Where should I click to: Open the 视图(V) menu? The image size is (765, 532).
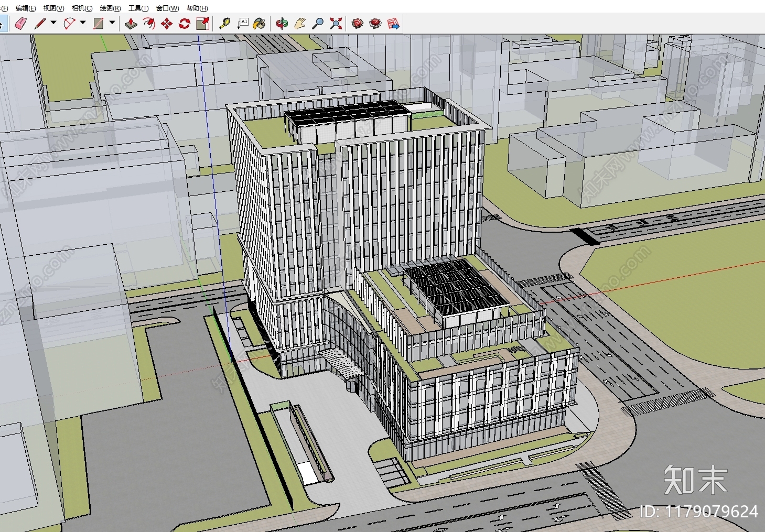click(x=53, y=8)
